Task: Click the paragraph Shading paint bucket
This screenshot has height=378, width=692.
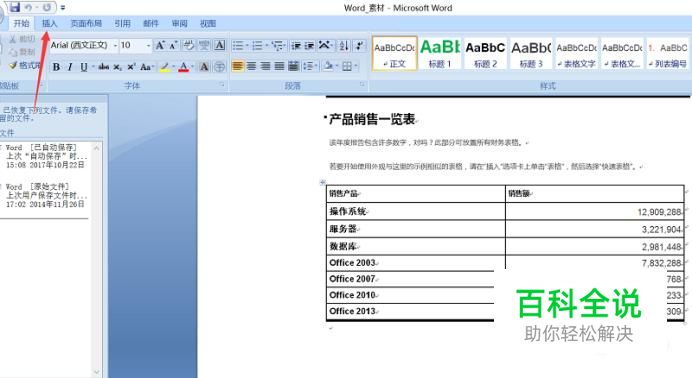Action: pyautogui.click(x=328, y=67)
